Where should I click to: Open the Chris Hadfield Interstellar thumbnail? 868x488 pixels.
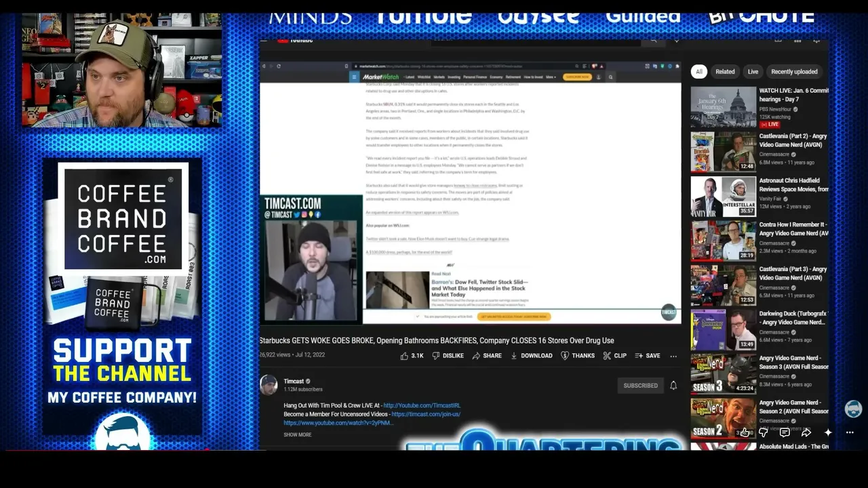click(724, 197)
